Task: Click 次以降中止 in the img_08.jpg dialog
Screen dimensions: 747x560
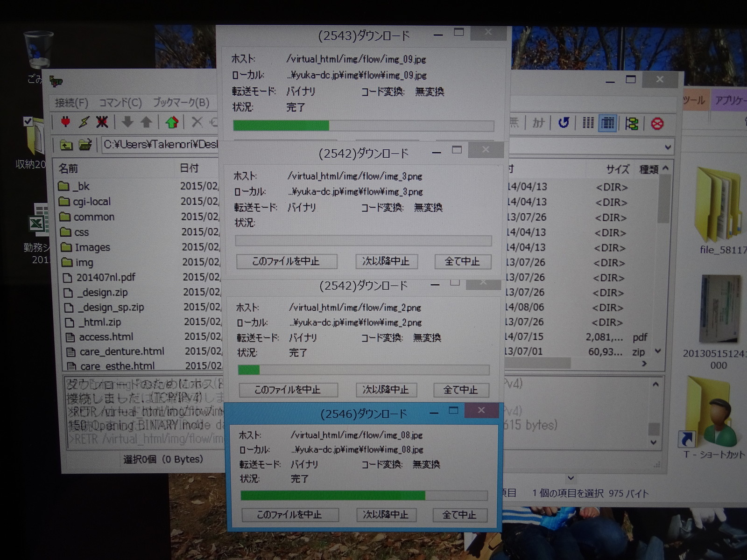Action: [x=386, y=515]
